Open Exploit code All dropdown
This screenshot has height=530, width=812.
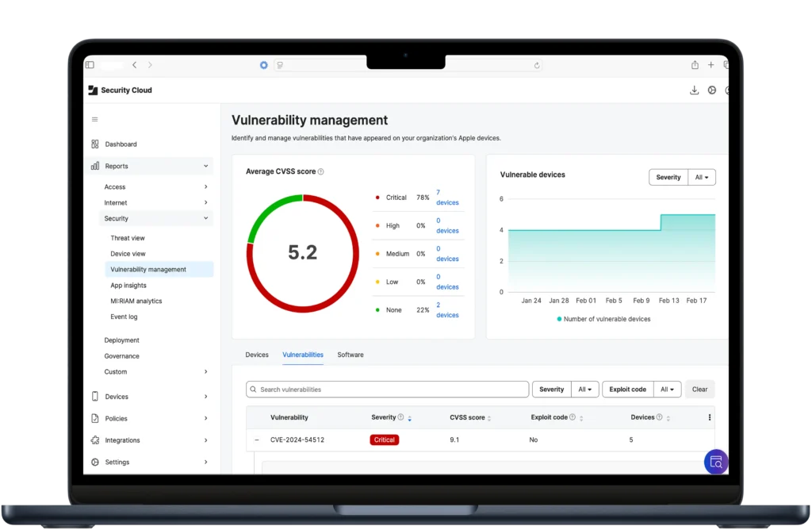[668, 389]
